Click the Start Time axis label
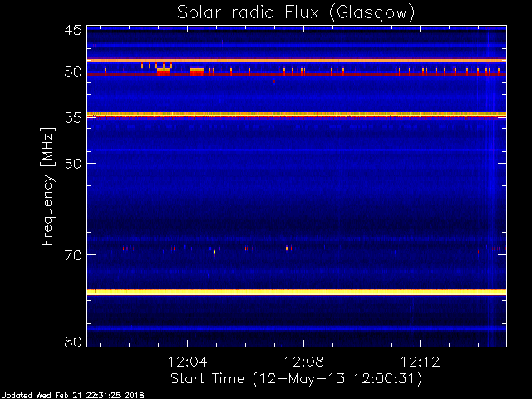 coord(296,378)
